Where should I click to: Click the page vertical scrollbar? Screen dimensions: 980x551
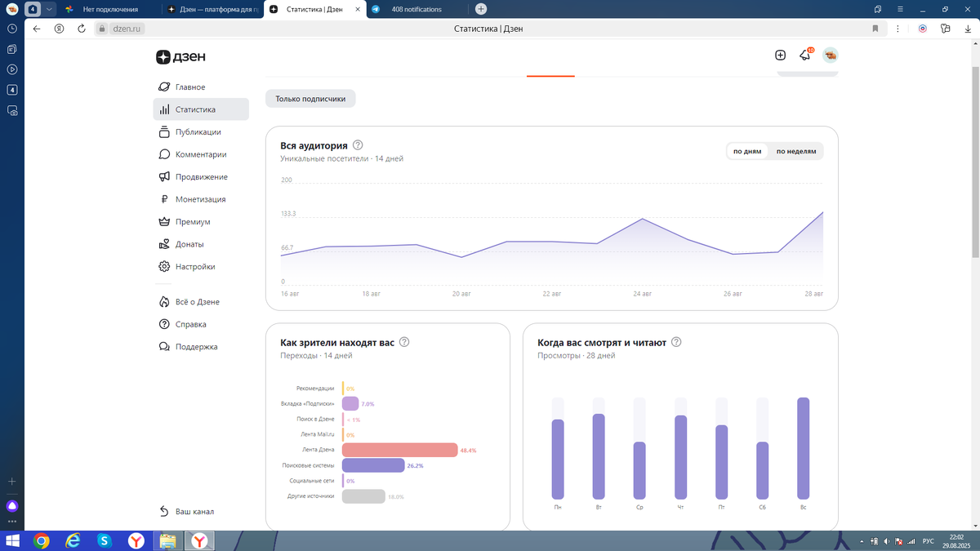tap(976, 163)
